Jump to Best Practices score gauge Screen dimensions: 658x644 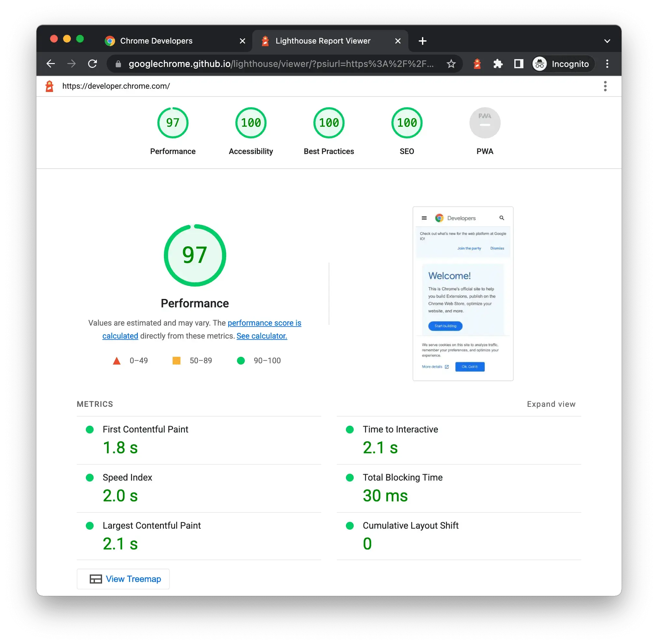[329, 123]
